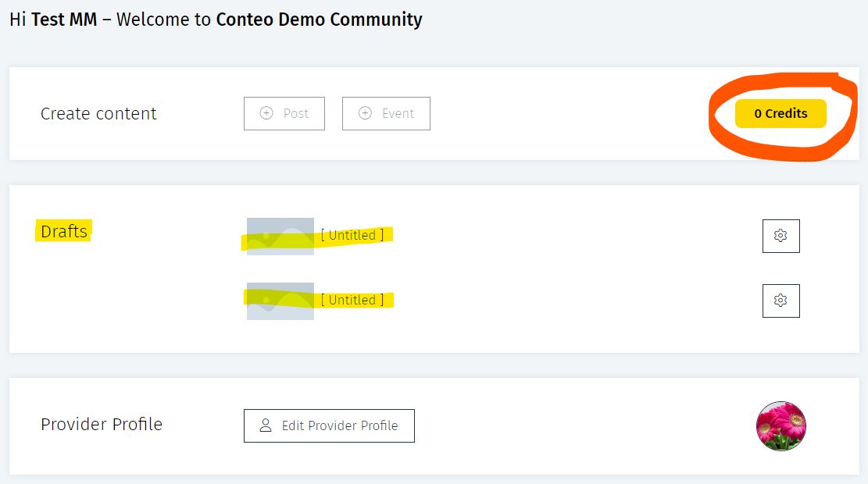Click the plus icon inside the Event button
The image size is (868, 484).
click(365, 113)
